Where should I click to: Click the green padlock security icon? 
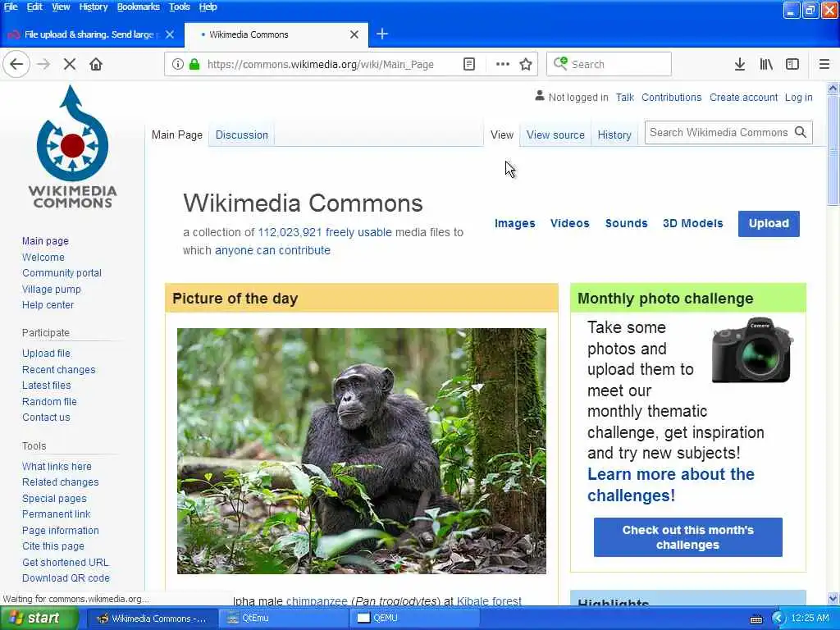point(194,64)
